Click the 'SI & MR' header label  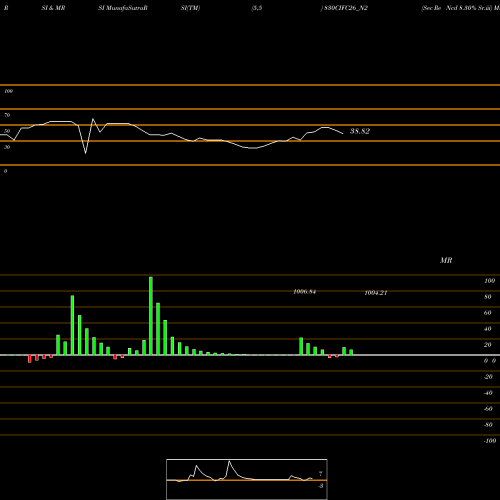point(53,8)
